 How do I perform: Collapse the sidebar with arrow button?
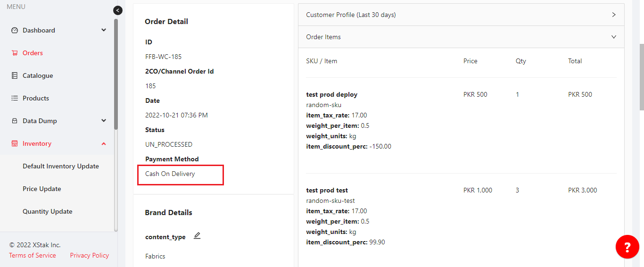click(x=118, y=10)
